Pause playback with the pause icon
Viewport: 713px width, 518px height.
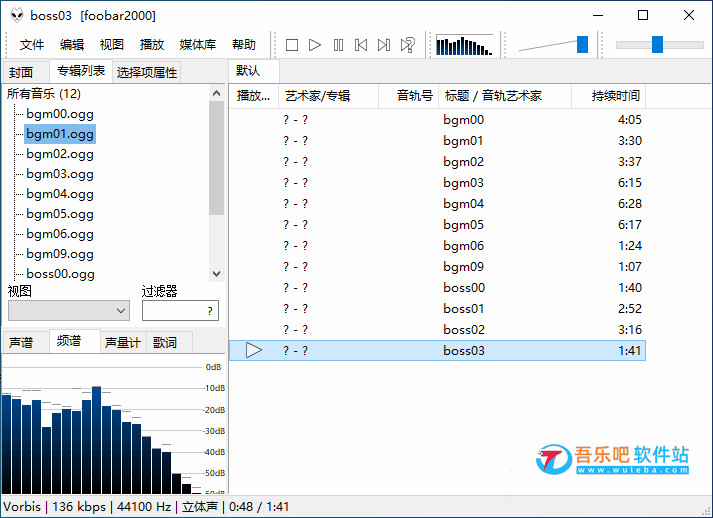[338, 45]
